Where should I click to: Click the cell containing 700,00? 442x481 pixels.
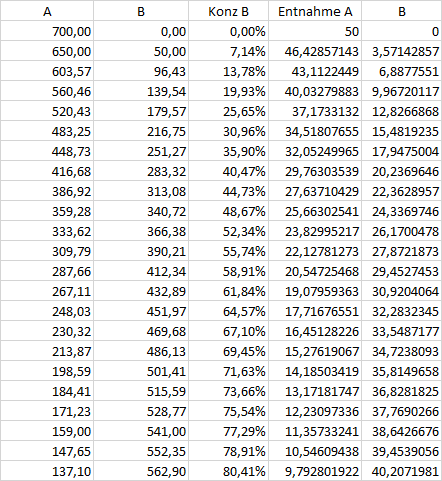click(47, 31)
